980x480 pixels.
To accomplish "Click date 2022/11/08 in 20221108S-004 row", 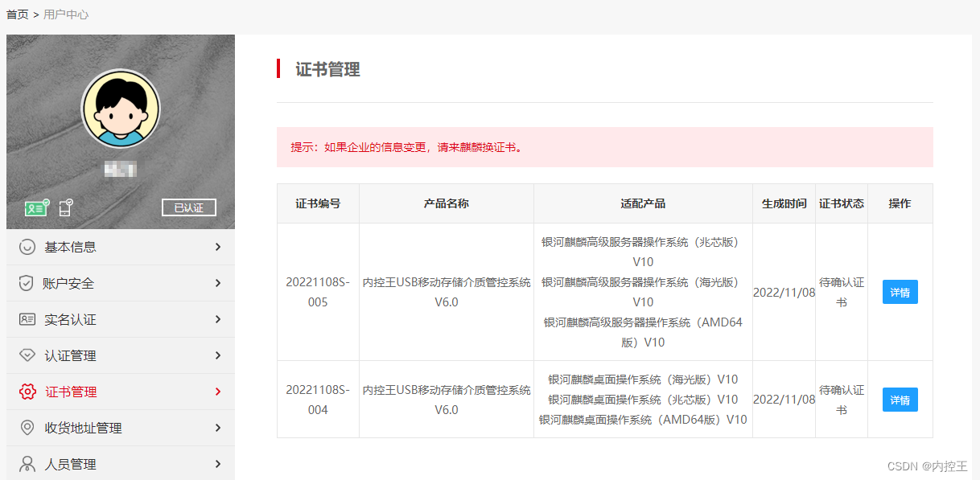I will click(x=784, y=400).
